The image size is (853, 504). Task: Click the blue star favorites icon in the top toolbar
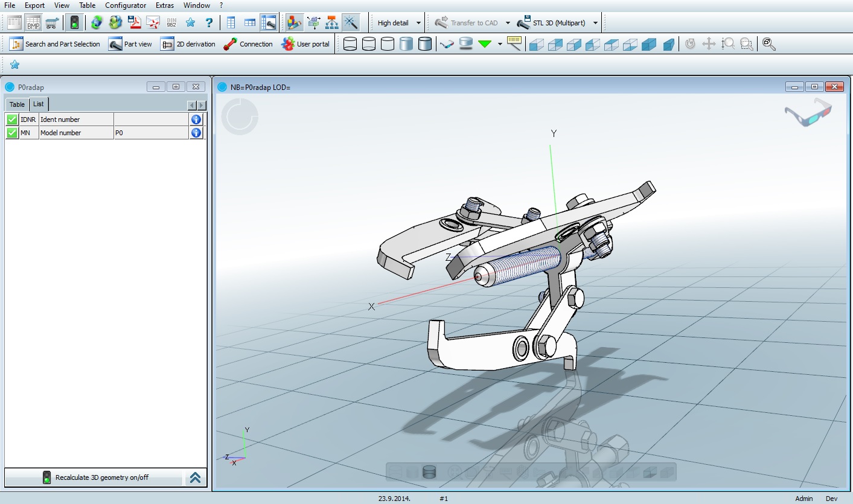[x=190, y=23]
